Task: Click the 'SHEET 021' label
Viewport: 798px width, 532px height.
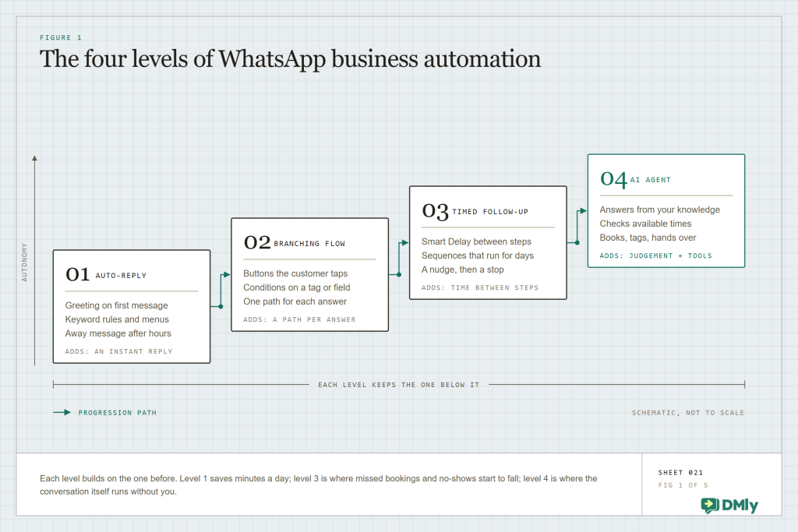Action: point(680,473)
